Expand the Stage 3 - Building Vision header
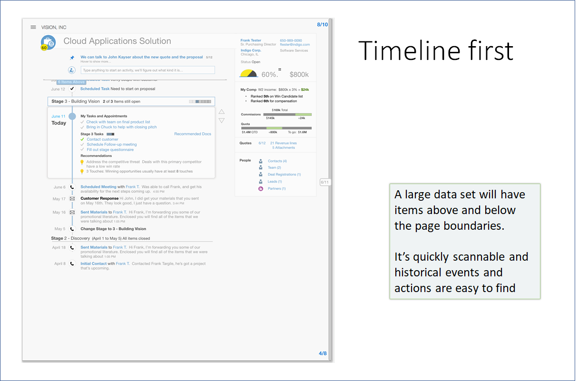The image size is (588, 381). tap(131, 101)
